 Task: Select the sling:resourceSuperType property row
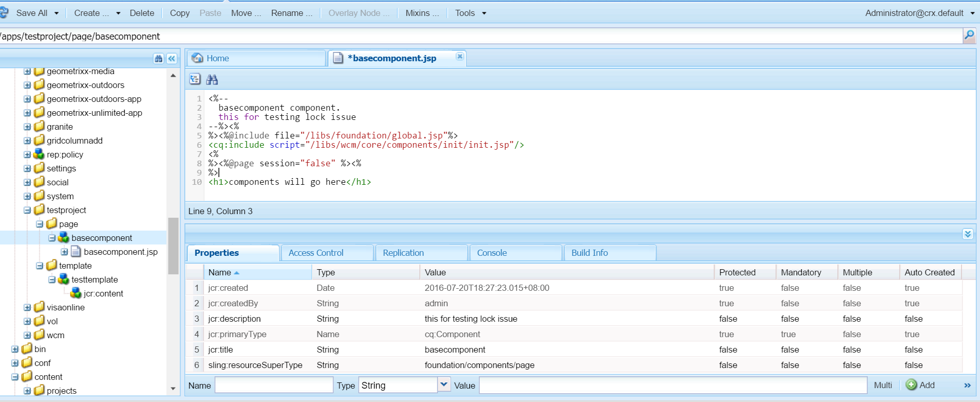pos(573,365)
